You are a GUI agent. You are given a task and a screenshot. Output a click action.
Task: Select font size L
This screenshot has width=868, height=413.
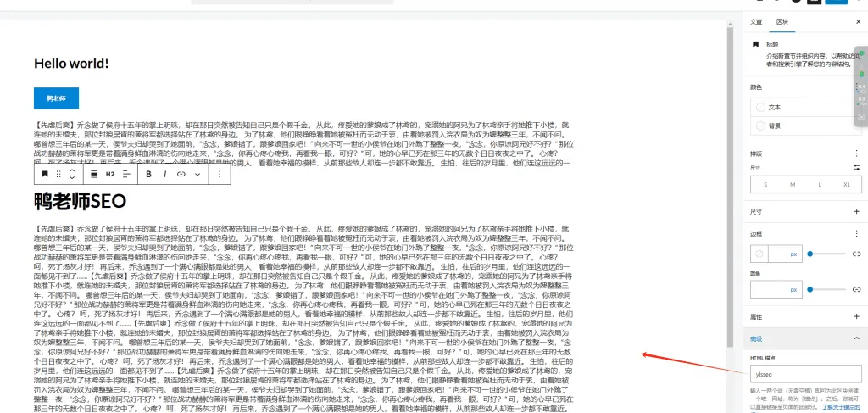pos(820,184)
